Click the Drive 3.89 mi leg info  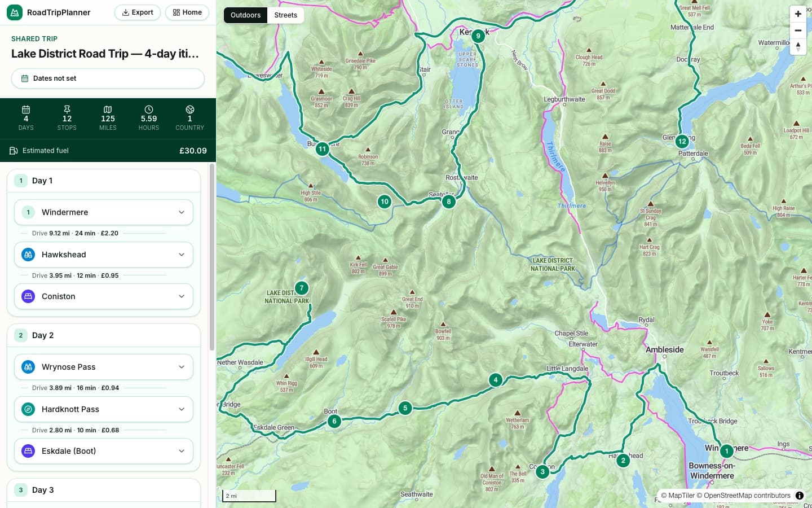pyautogui.click(x=75, y=388)
